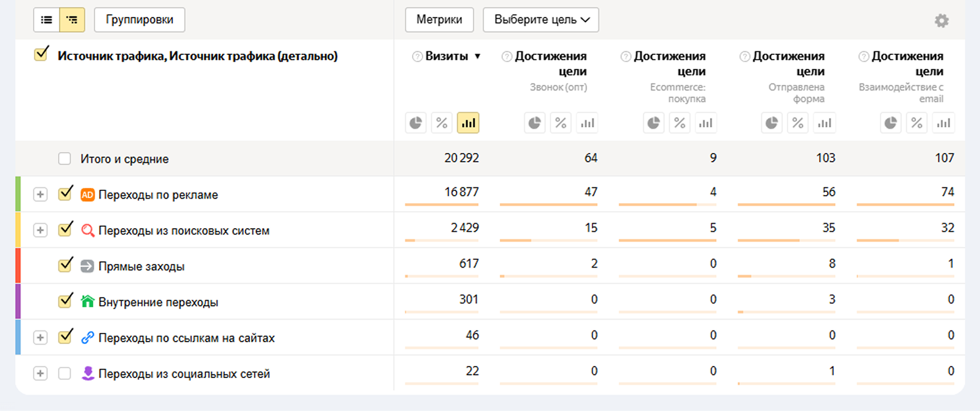The height and width of the screenshot is (411, 980).
Task: Show percent view for Звонок (опт) column
Action: [x=561, y=123]
